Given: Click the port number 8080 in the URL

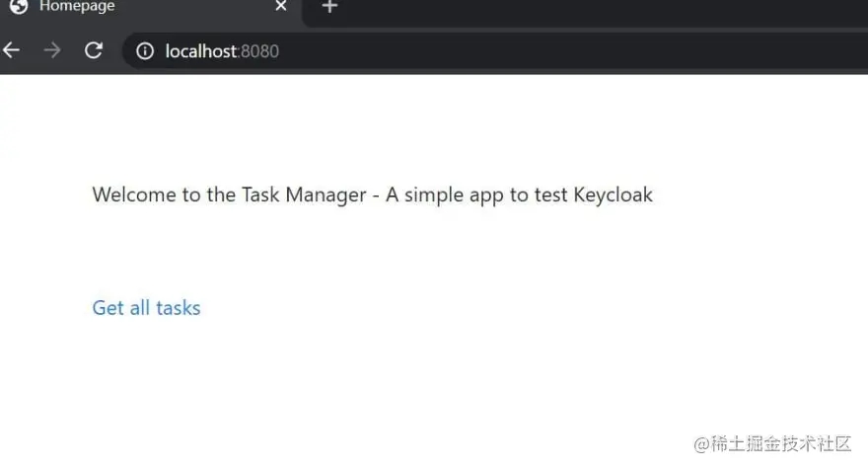Looking at the screenshot, I should point(259,51).
